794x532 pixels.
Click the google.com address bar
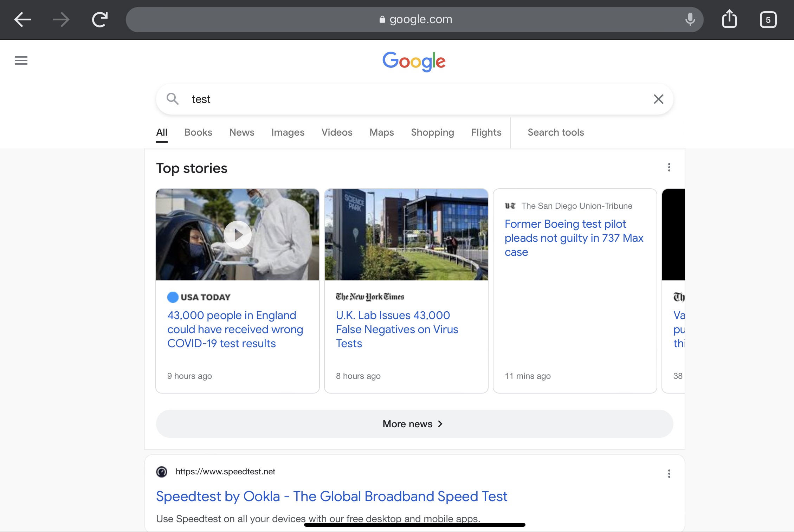click(x=414, y=20)
